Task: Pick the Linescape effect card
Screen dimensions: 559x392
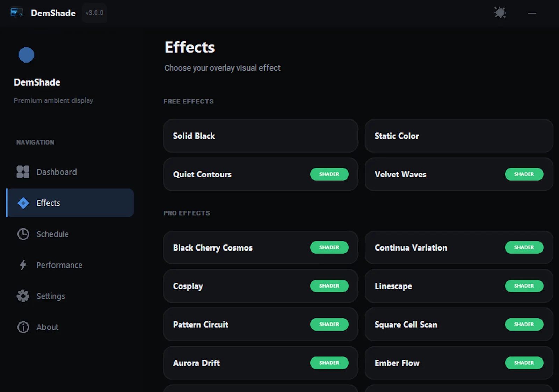Action: [459, 286]
